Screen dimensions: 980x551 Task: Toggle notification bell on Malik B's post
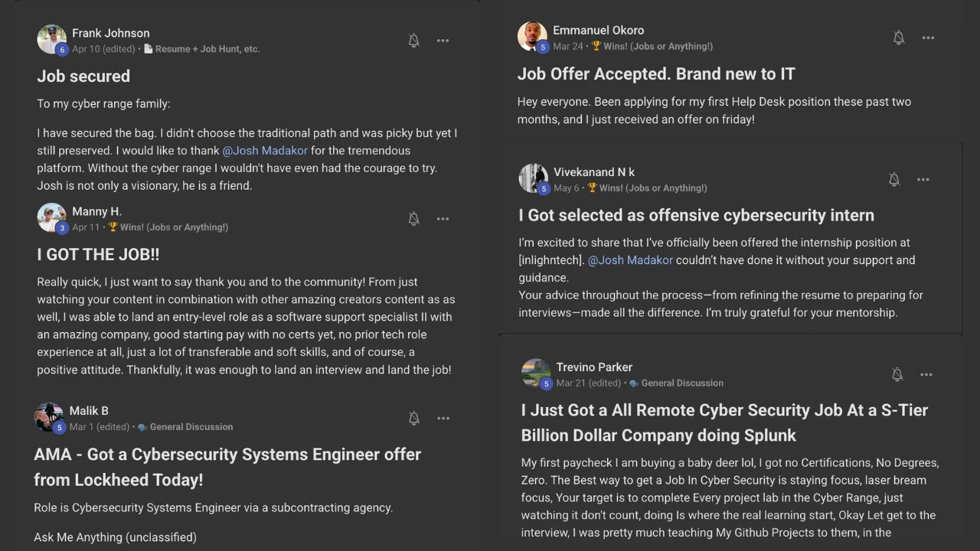click(413, 418)
